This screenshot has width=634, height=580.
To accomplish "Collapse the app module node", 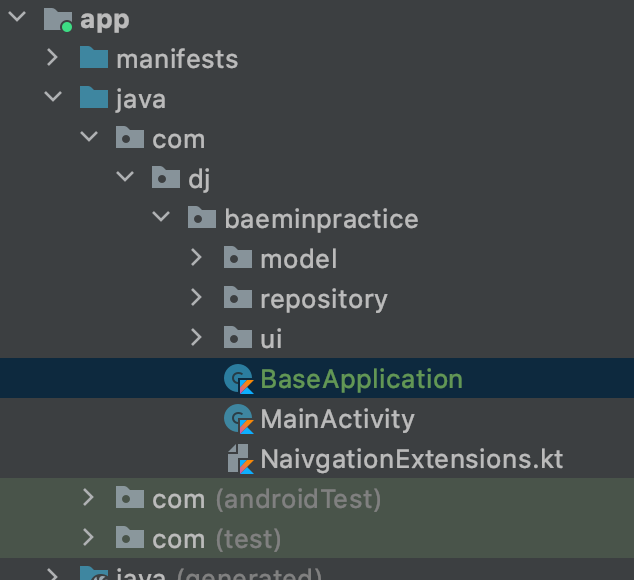I will click(x=17, y=17).
